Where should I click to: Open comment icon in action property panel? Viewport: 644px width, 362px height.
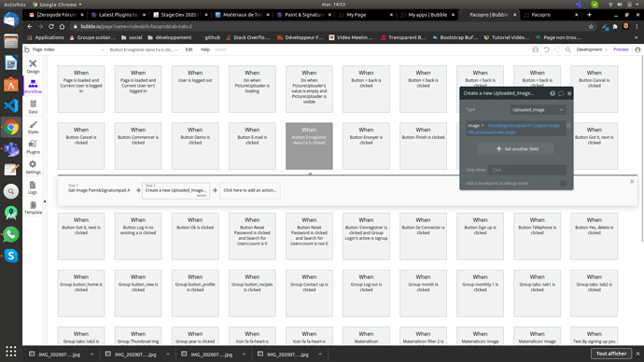click(561, 93)
